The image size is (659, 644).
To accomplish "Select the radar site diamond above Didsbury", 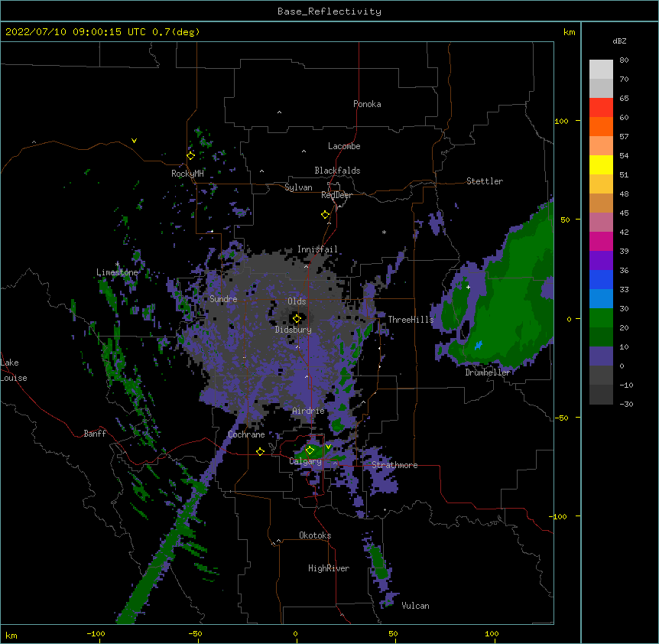I will pos(297,318).
